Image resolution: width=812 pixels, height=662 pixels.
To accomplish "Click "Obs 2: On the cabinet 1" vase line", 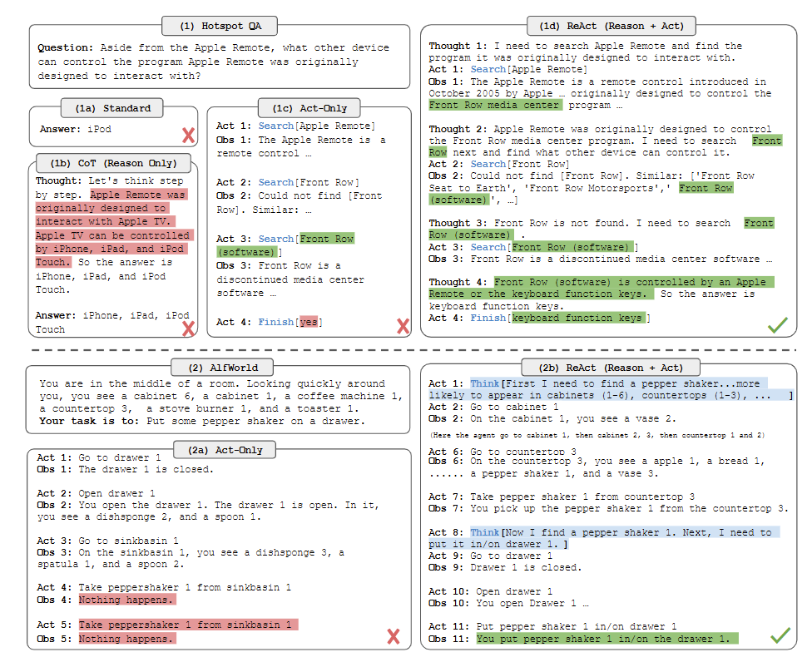I will click(x=552, y=418).
